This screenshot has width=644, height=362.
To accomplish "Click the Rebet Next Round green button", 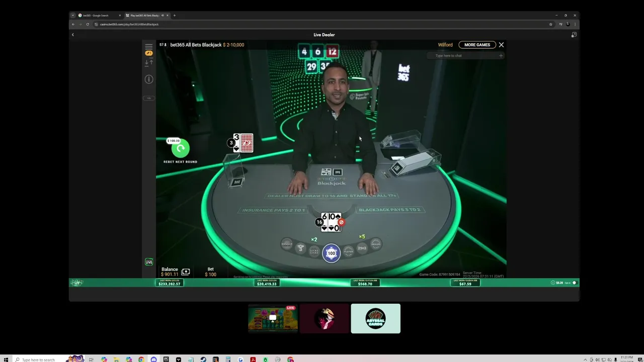I will click(181, 148).
